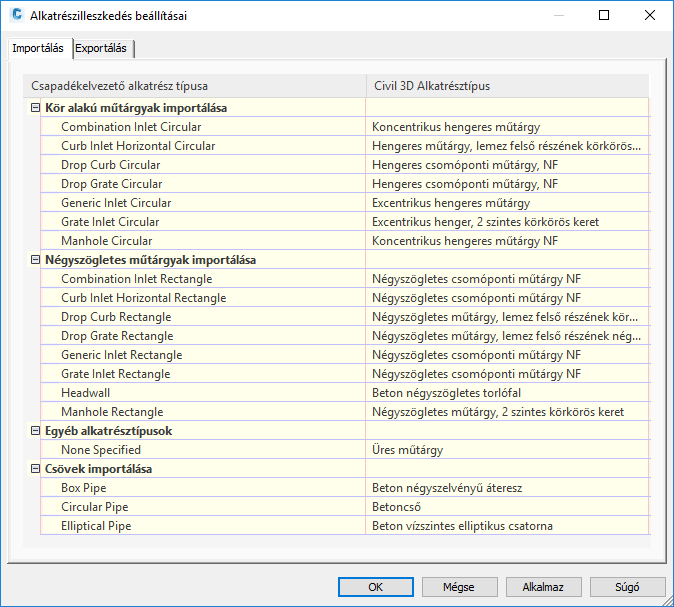Collapse the Egyéb alkatrésztípusok group

click(x=36, y=431)
